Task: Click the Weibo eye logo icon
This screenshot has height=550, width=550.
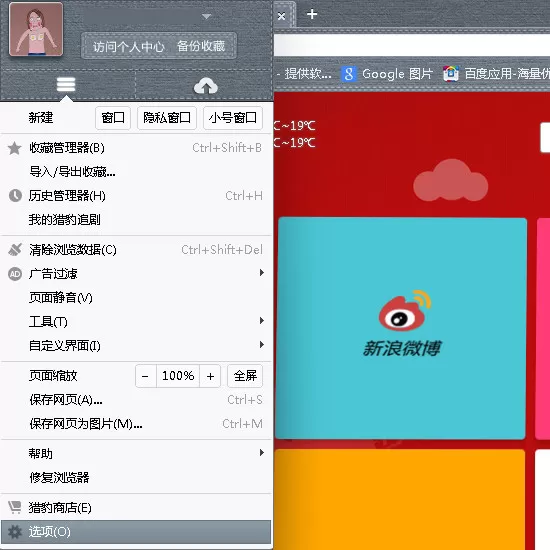Action: pyautogui.click(x=405, y=310)
